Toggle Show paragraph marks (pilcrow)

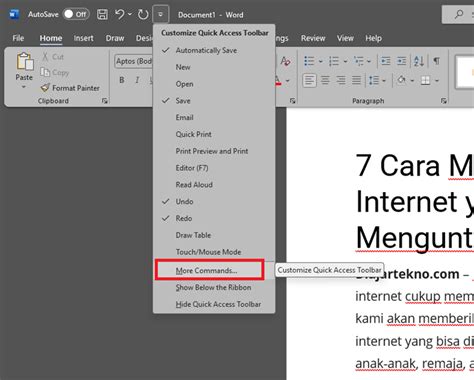(436, 61)
